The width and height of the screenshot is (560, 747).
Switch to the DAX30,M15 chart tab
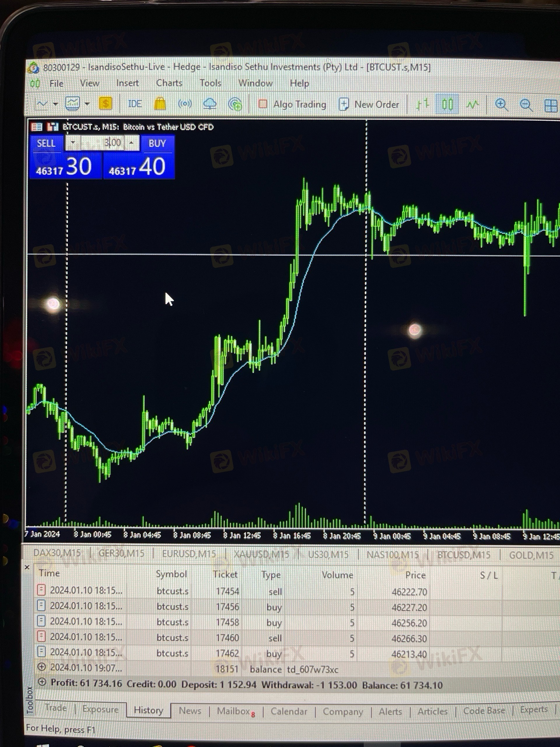pos(57,553)
